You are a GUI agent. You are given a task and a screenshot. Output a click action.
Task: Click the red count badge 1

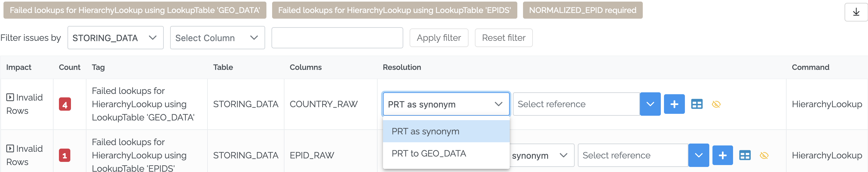pyautogui.click(x=65, y=156)
